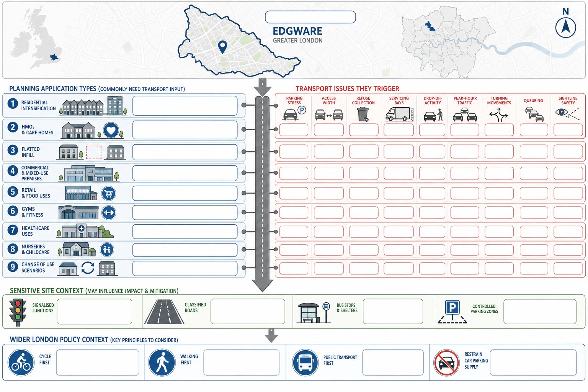588x392 pixels.
Task: Click the blank box beside Walking First
Action: click(242, 362)
